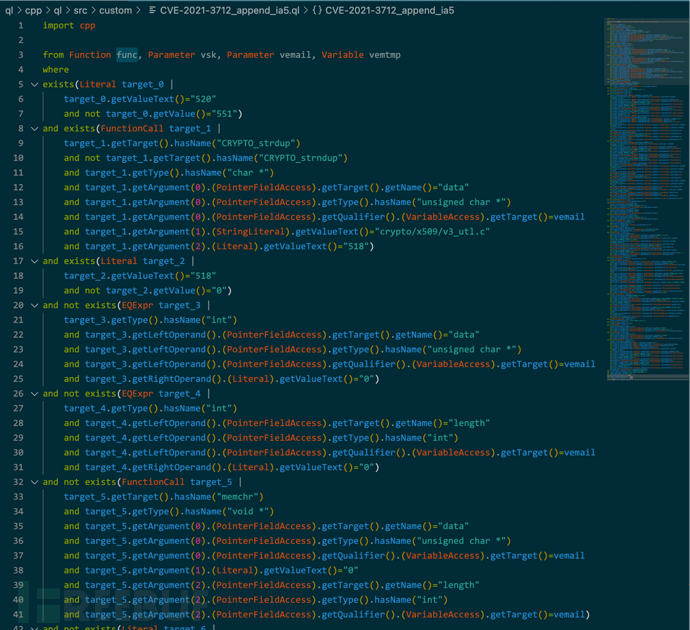This screenshot has width=690, height=630.
Task: Click the highlighted 'func' variable on line 3
Action: pos(127,55)
